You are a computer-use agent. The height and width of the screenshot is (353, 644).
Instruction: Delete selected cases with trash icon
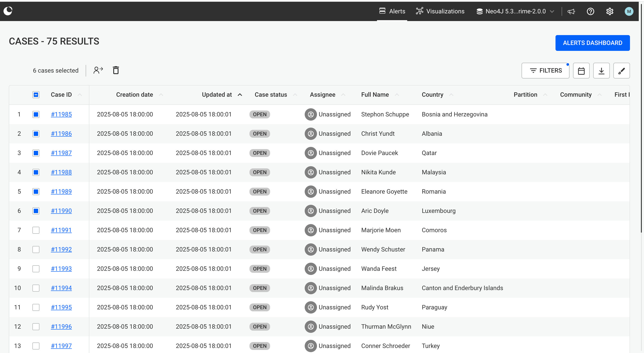click(116, 70)
